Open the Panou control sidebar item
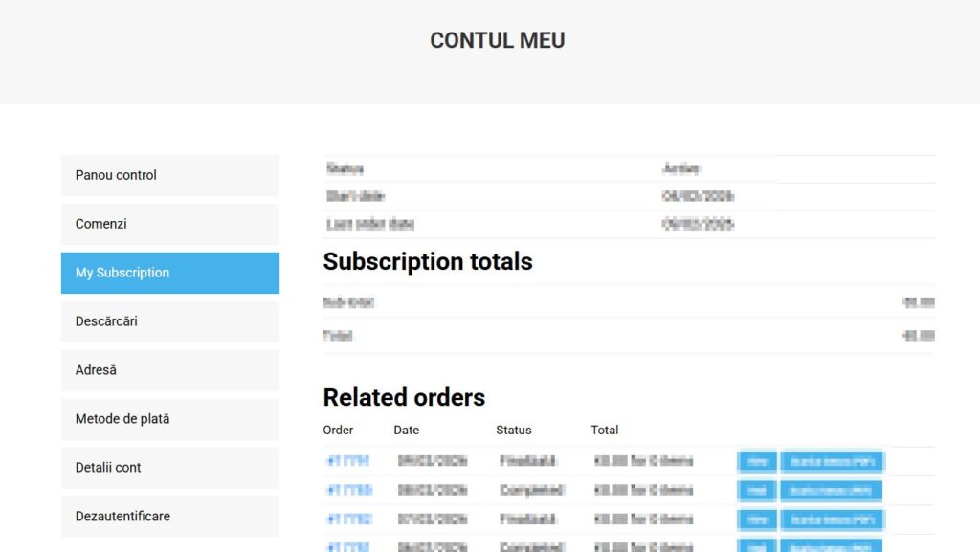This screenshot has height=552, width=980. 169,175
